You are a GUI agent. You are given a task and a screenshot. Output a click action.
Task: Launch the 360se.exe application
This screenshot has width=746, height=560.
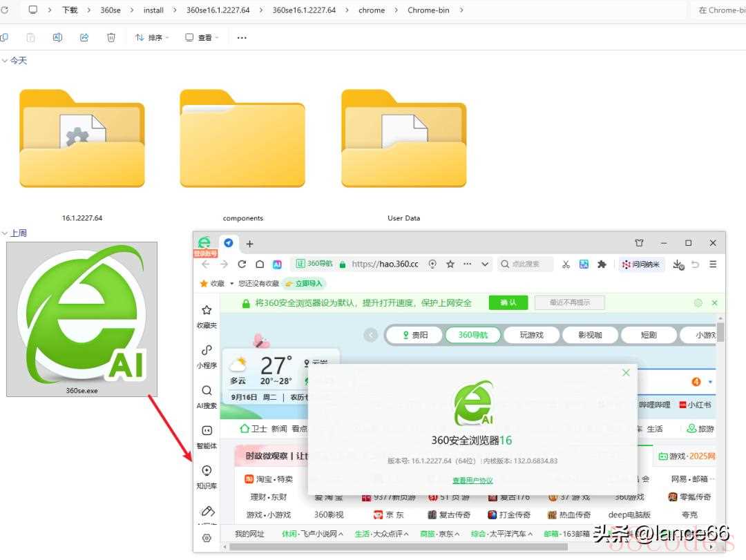[82, 319]
